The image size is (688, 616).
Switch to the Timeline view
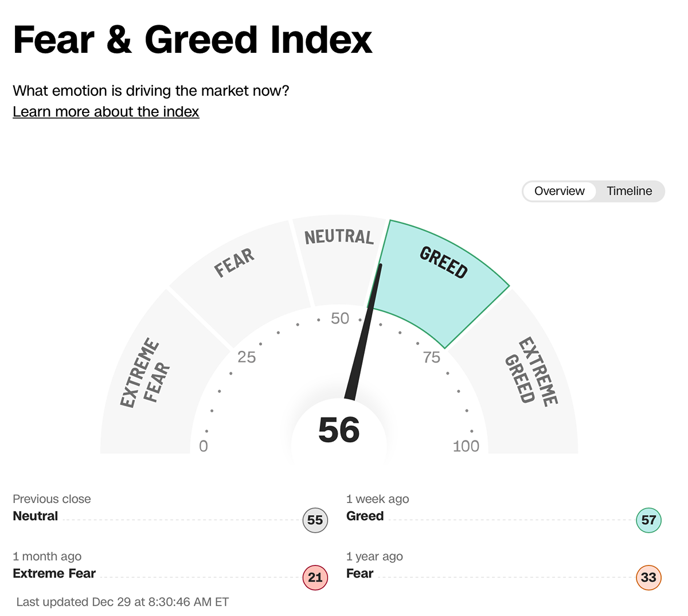pyautogui.click(x=629, y=191)
